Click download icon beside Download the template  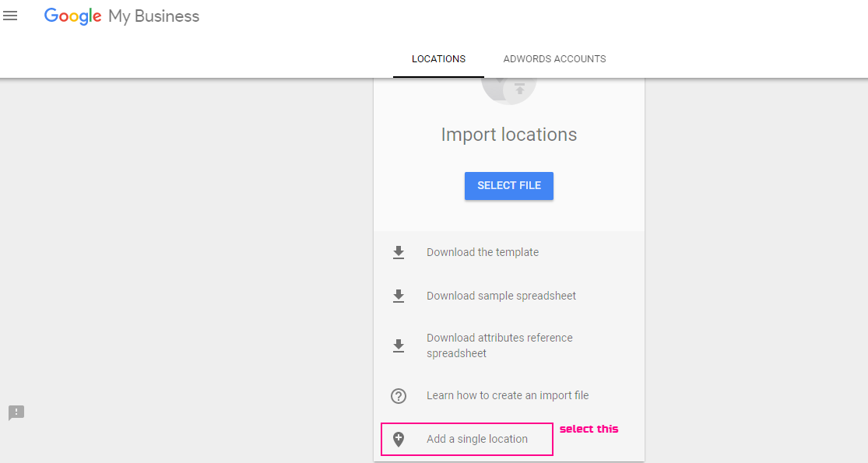coord(399,252)
